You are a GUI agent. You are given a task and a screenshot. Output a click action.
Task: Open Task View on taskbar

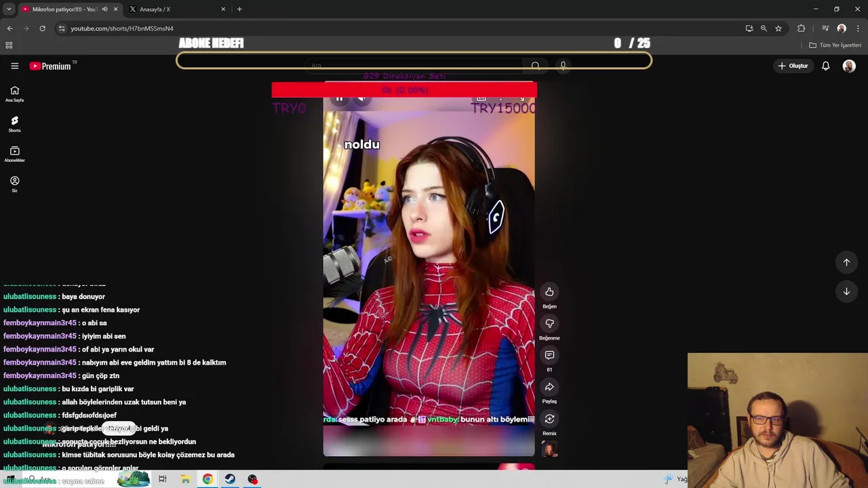tap(162, 479)
